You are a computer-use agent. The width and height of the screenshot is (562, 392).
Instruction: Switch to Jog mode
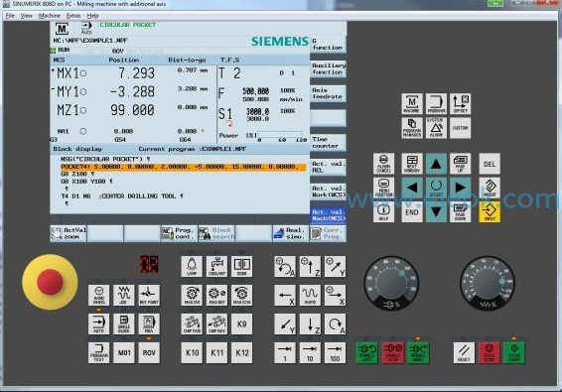click(124, 296)
